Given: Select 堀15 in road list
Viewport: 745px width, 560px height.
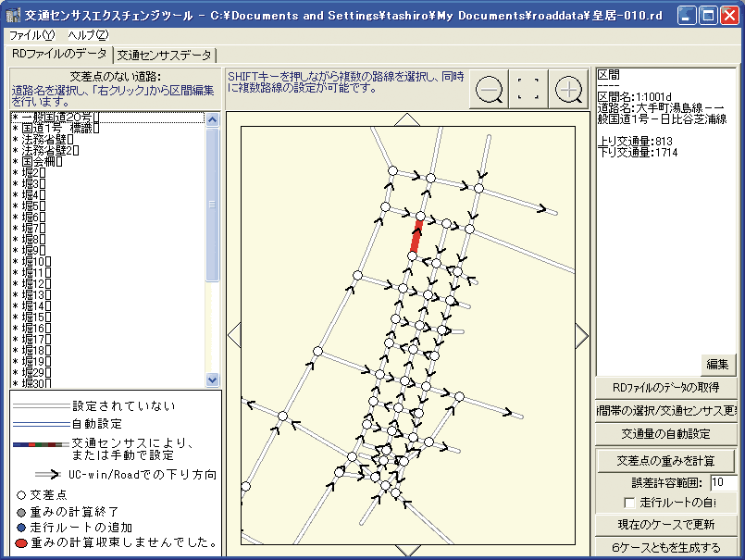Looking at the screenshot, I should 108,317.
